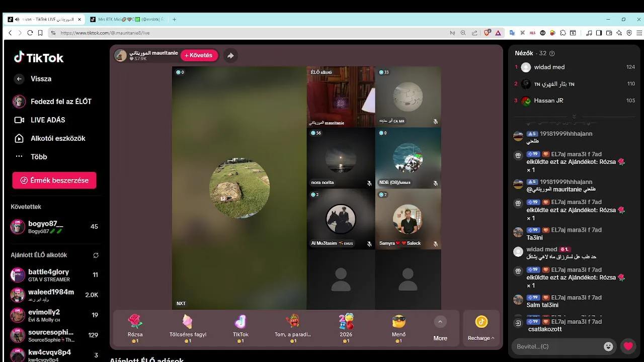Screen dimensions: 644x362
Task: Open the Recharge coins dropdown
Action: [x=481, y=328]
